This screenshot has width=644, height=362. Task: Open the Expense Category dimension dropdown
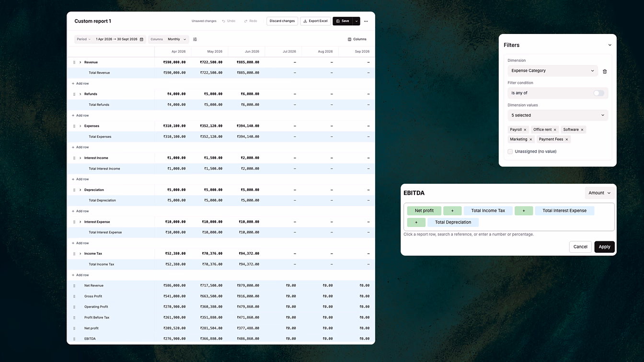552,71
